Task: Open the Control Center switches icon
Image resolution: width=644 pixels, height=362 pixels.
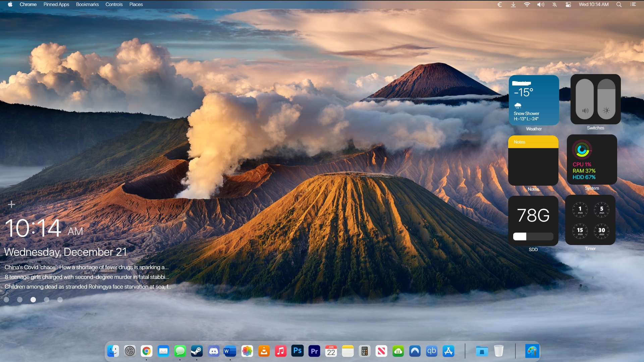Action: [568, 4]
